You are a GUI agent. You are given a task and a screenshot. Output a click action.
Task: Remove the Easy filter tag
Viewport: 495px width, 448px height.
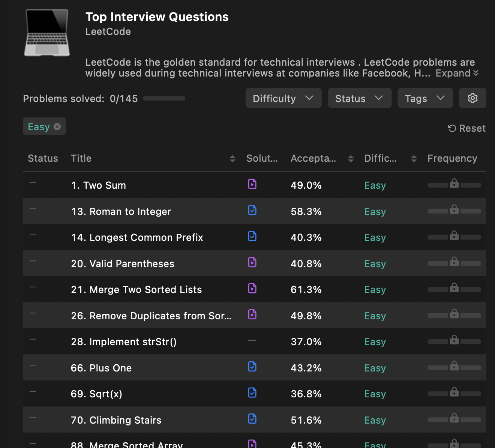coord(57,127)
